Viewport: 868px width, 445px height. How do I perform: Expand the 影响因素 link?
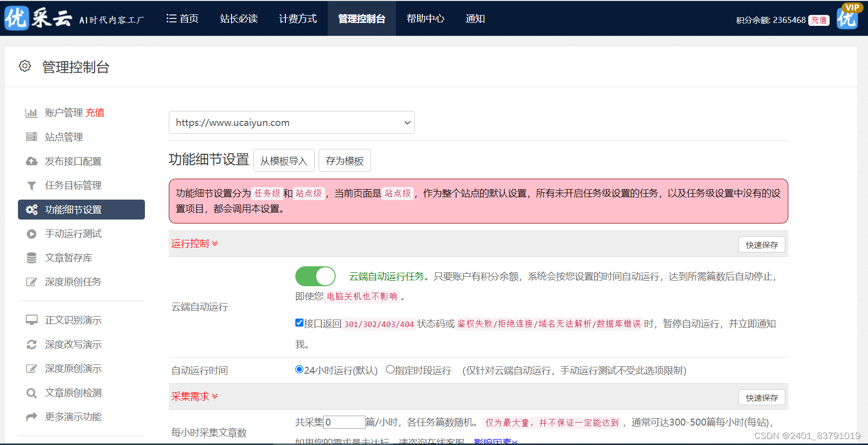click(x=496, y=441)
